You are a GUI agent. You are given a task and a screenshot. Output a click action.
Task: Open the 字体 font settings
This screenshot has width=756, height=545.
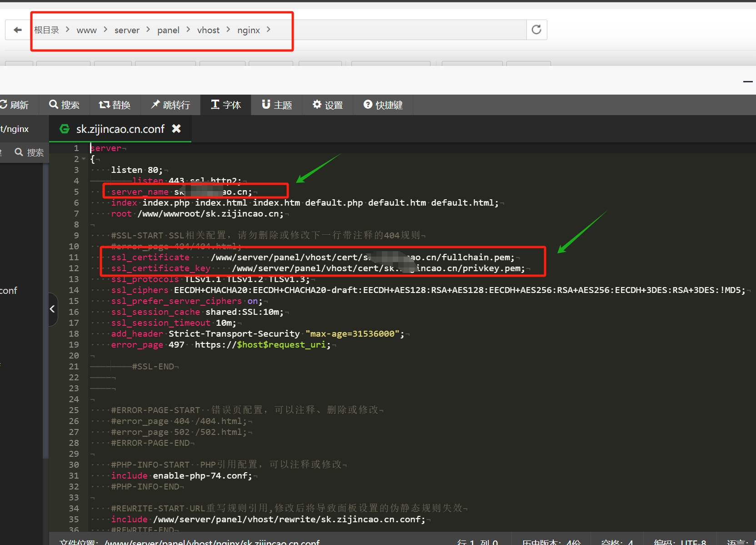pos(226,105)
